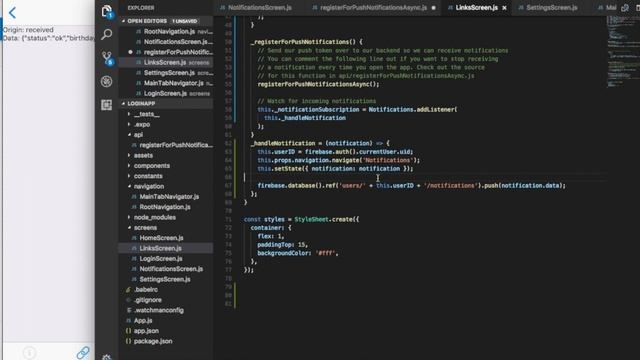Image resolution: width=640 pixels, height=360 pixels.
Task: Close the LinksScreen.js tab
Action: click(504, 8)
